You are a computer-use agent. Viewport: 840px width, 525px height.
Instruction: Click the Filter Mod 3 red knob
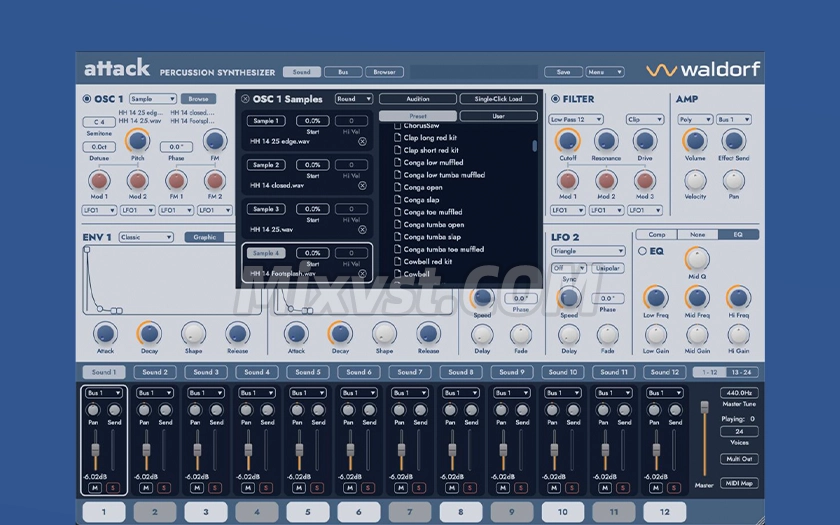pos(645,181)
